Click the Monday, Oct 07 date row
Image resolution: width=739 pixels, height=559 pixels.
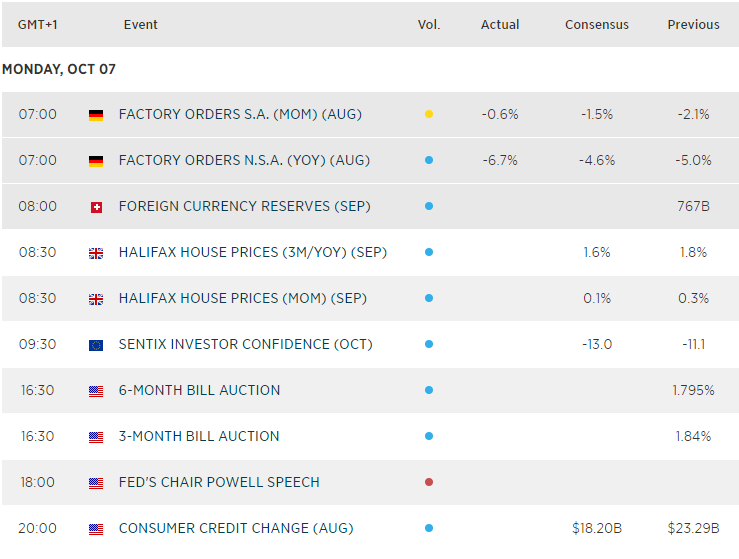60,70
